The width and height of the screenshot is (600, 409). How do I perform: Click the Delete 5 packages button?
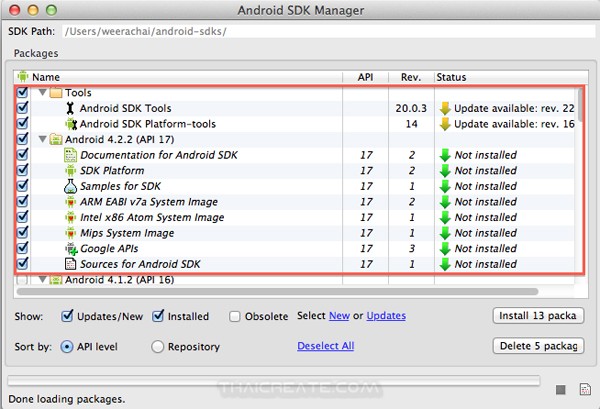[x=538, y=346]
